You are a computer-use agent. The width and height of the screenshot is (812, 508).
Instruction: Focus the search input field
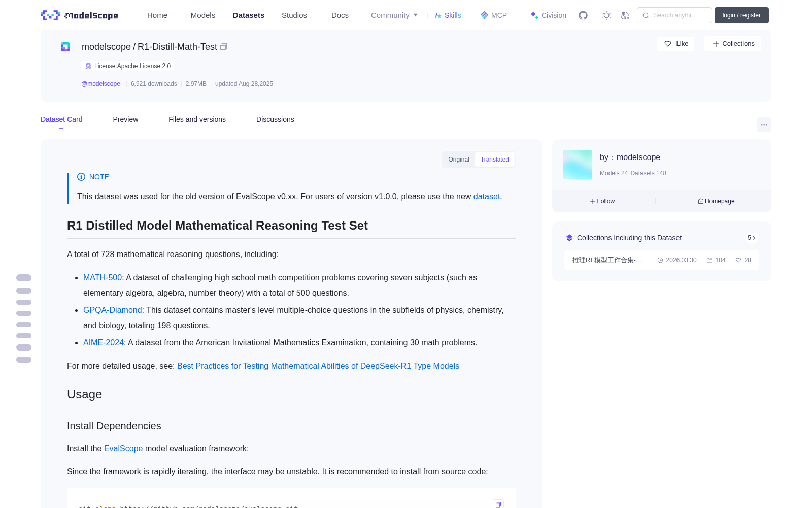coord(674,15)
